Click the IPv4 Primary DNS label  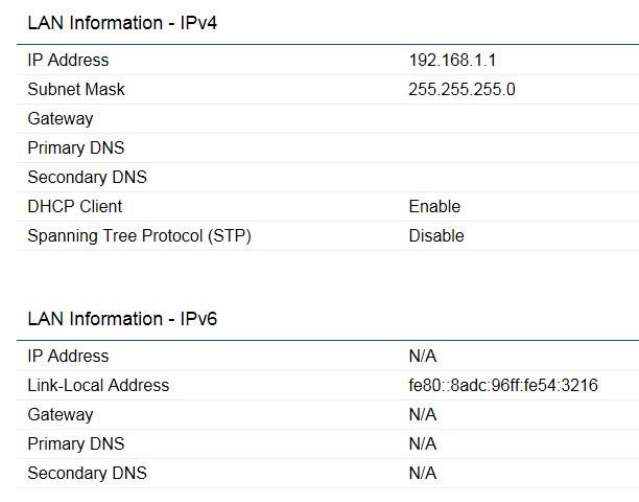tap(76, 148)
